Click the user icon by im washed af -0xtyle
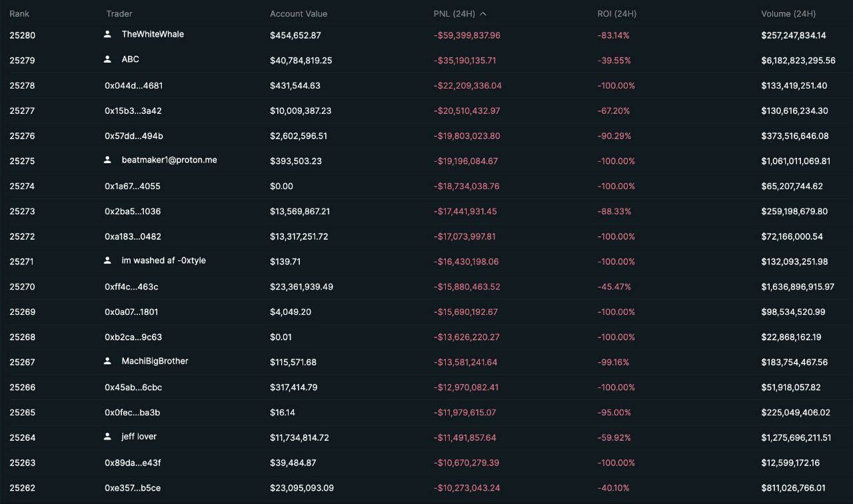853x504 pixels. click(x=107, y=260)
